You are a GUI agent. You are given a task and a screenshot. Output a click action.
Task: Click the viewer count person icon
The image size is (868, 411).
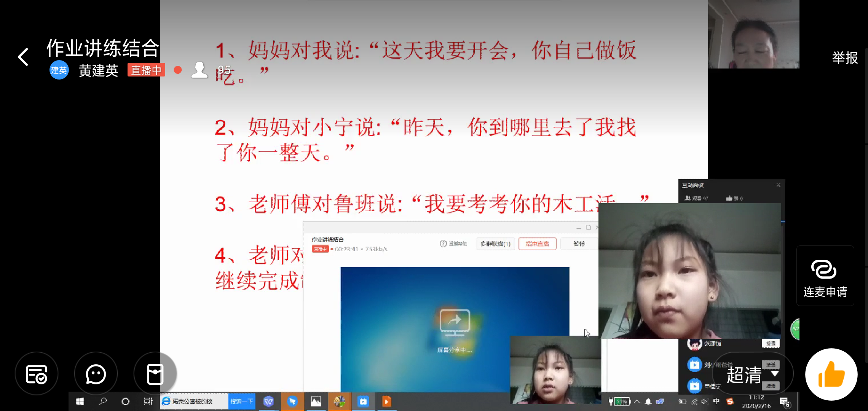click(199, 70)
